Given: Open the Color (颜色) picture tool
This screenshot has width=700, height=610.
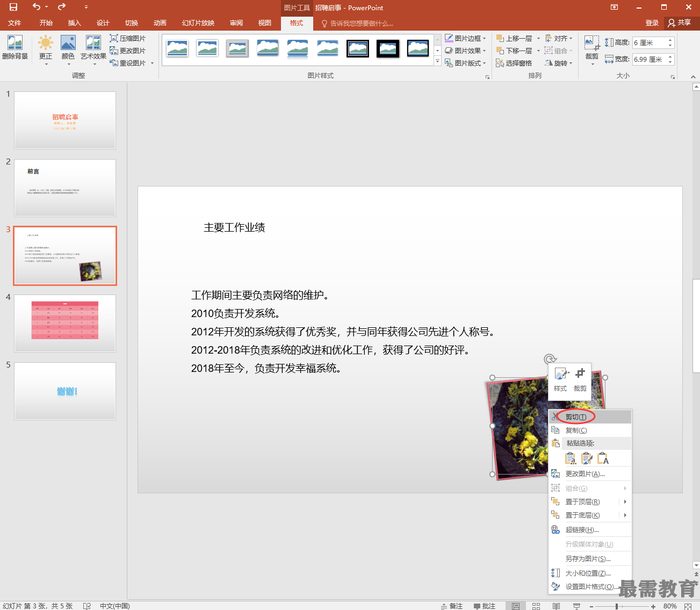Looking at the screenshot, I should click(x=68, y=49).
